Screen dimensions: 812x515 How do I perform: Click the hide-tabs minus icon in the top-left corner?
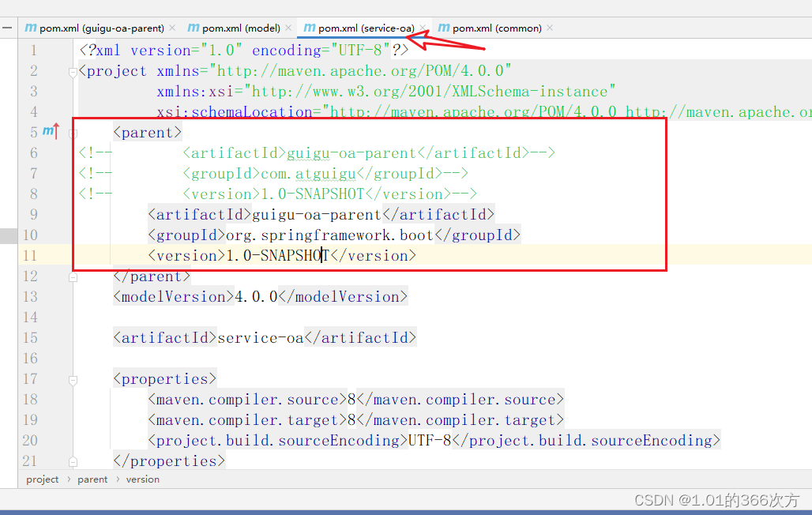pyautogui.click(x=8, y=26)
